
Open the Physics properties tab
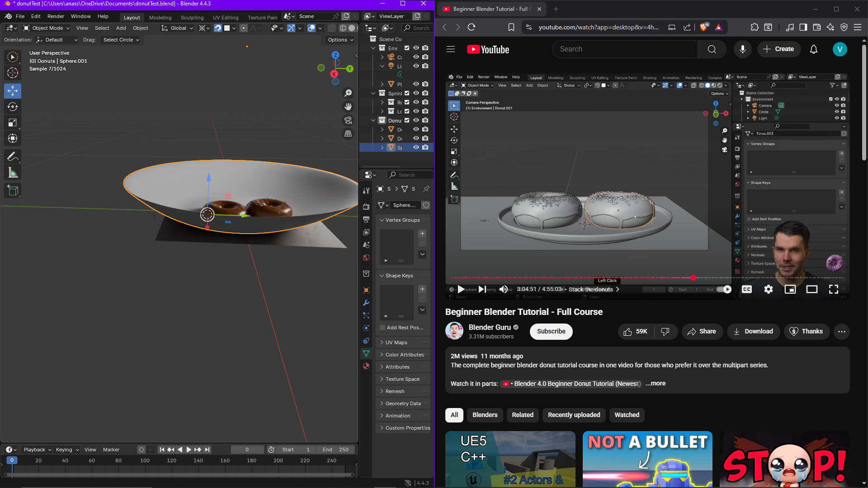pyautogui.click(x=366, y=328)
